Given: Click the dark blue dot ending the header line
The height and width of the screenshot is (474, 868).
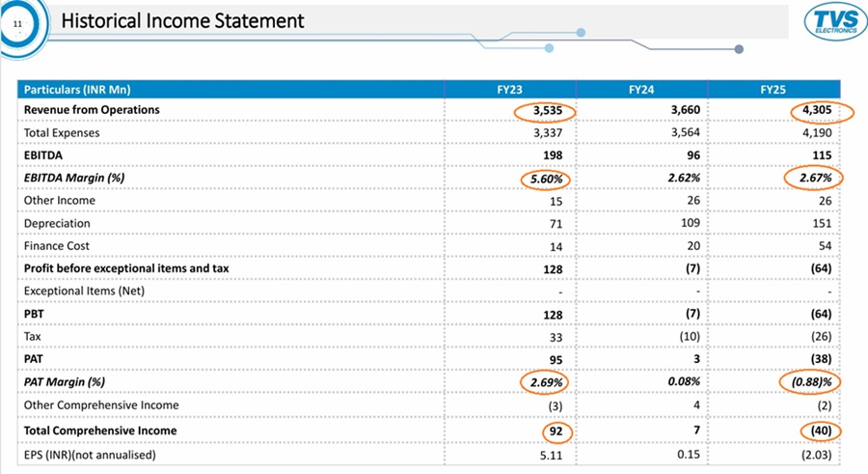Looking at the screenshot, I should [x=739, y=49].
